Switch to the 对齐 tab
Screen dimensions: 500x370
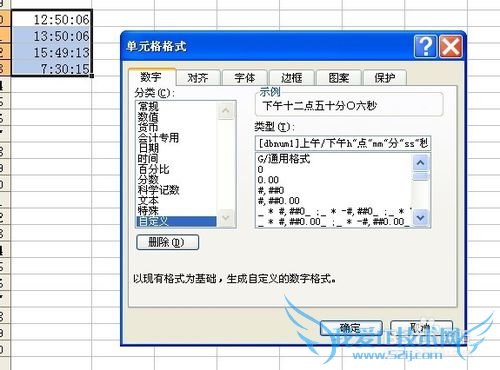coord(198,78)
